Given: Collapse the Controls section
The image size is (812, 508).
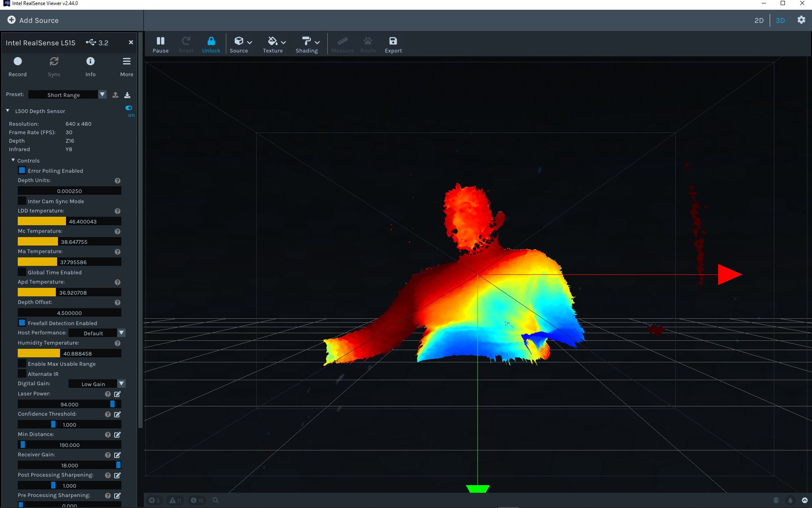Looking at the screenshot, I should coord(13,160).
